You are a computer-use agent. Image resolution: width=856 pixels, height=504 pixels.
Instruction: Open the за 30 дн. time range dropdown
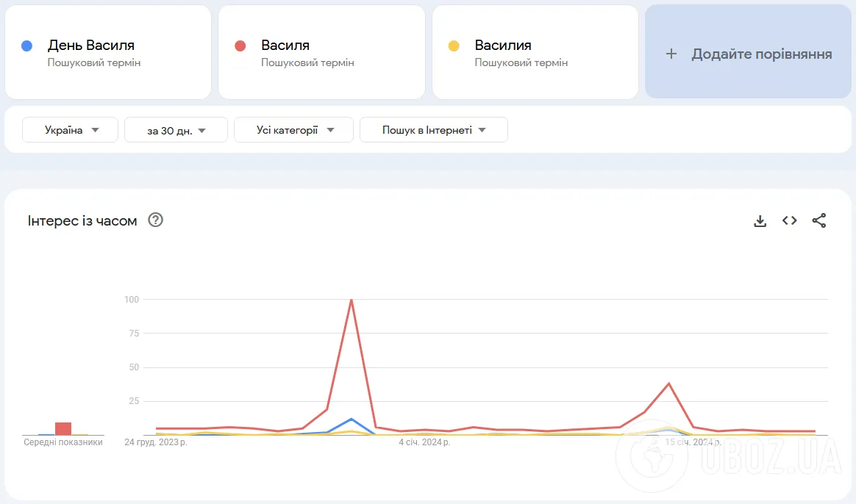point(176,130)
